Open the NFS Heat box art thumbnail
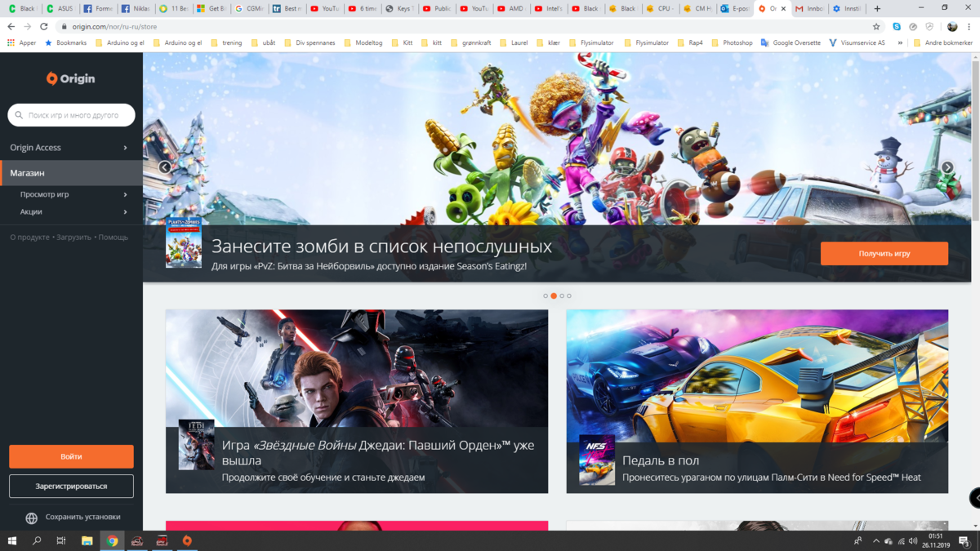Viewport: 980px width, 551px height. [597, 460]
